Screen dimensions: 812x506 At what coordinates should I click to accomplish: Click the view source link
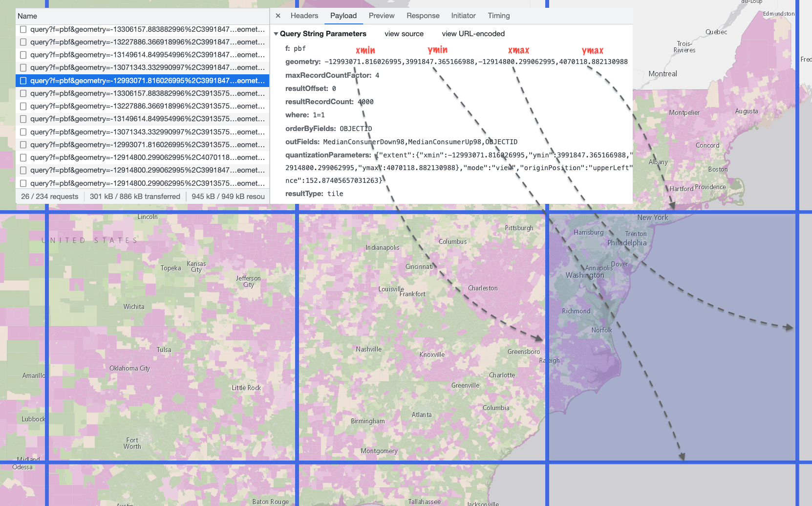pyautogui.click(x=404, y=34)
